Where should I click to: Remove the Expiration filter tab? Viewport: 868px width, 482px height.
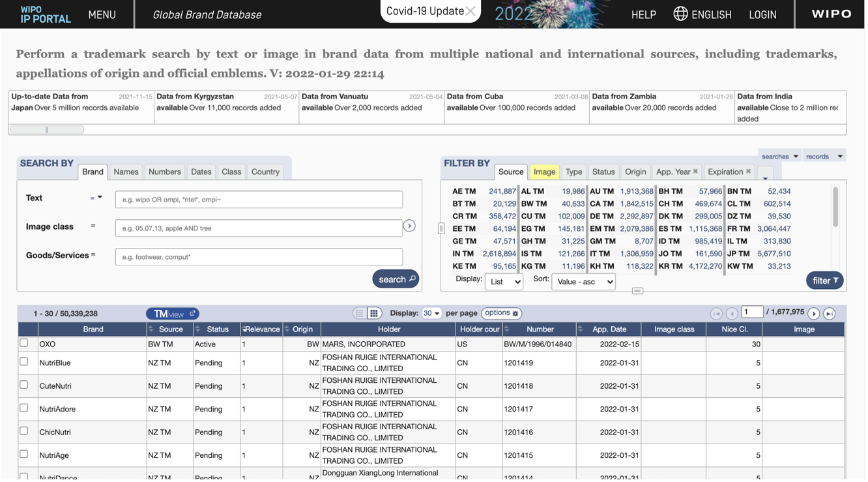(x=750, y=172)
